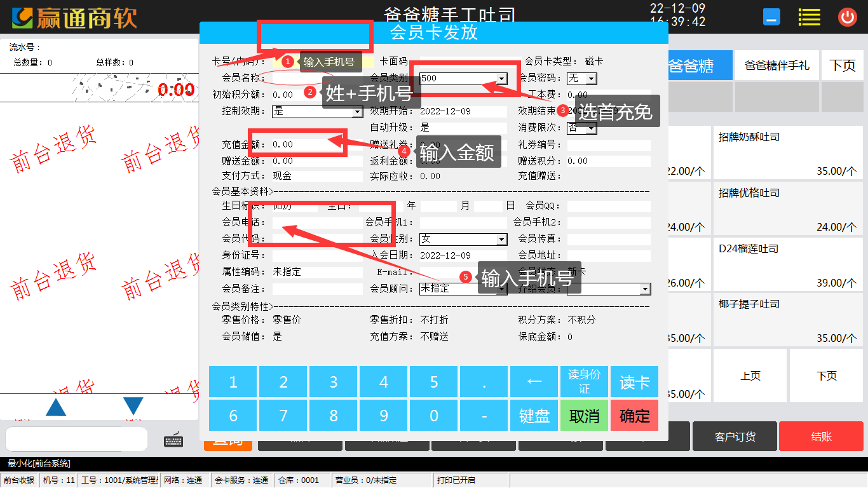Click the 会员手机1 input field

coord(463,222)
